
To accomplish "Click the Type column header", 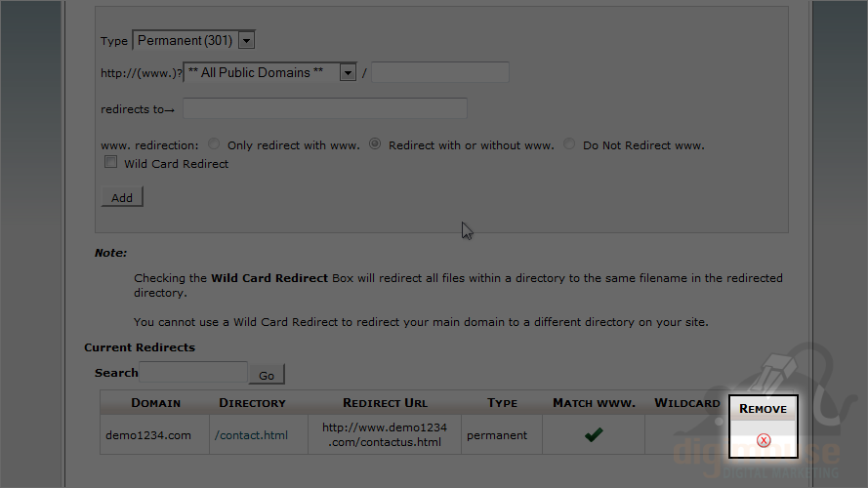I will pyautogui.click(x=502, y=403).
